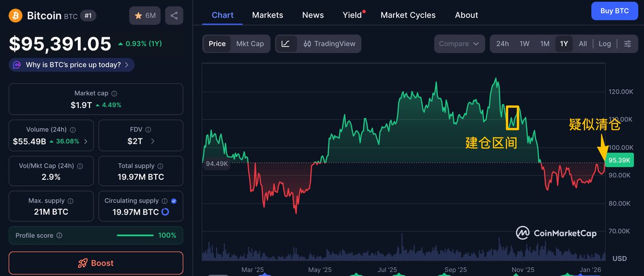This screenshot has width=644, height=276.
Task: Click the 0.93% (1Y) change indicator
Action: [x=140, y=43]
